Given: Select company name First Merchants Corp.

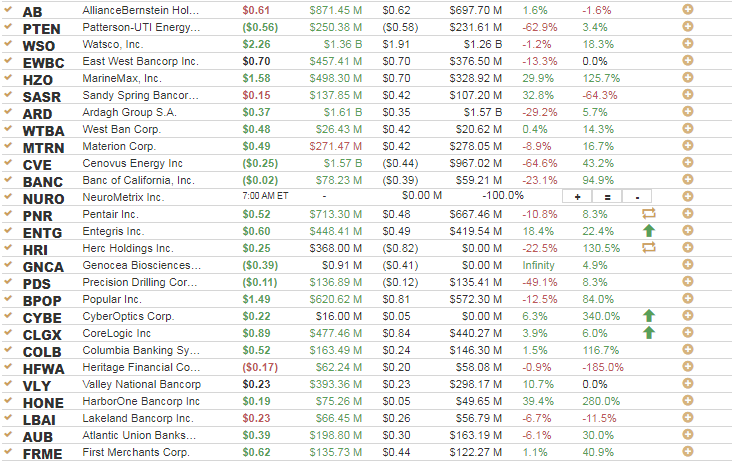Looking at the screenshot, I should [x=136, y=452].
